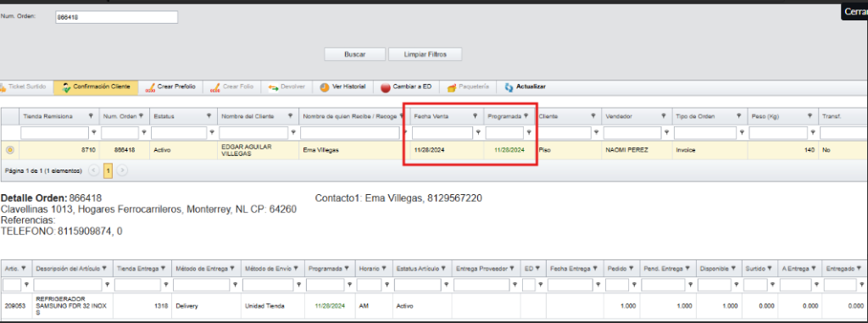Open filter icon in Num. Orden column header
The image size is (868, 323).
pyautogui.click(x=142, y=116)
